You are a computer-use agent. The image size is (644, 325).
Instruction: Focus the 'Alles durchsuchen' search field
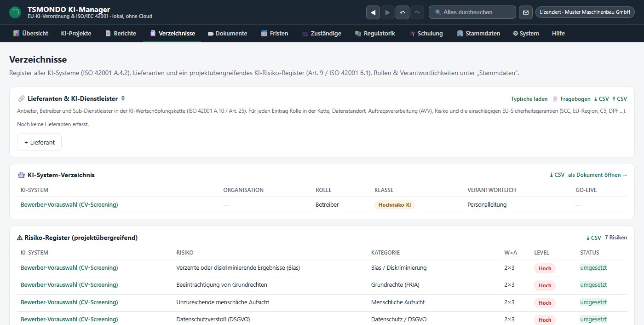tap(472, 12)
